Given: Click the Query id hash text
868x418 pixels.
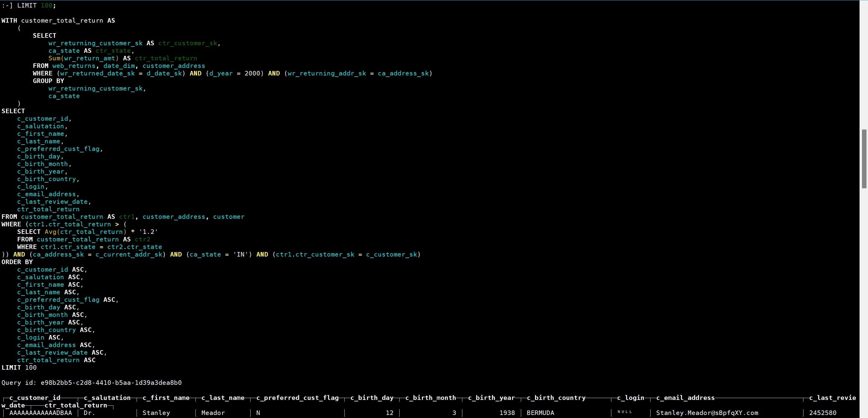Looking at the screenshot, I should click(x=111, y=383).
